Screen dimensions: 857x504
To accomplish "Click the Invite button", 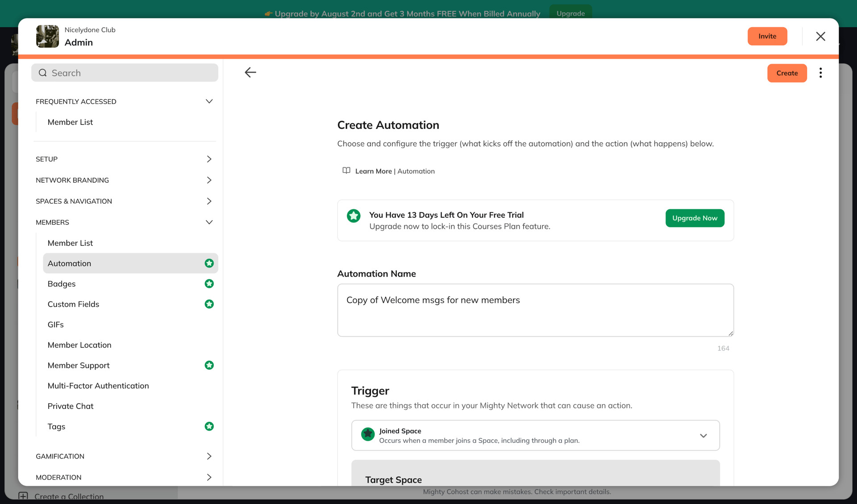I will tap(767, 36).
